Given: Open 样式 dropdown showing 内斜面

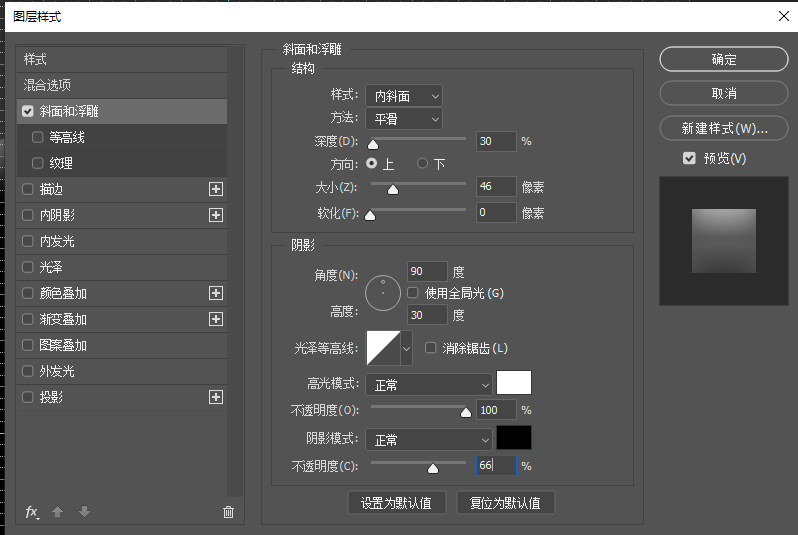Looking at the screenshot, I should tap(404, 96).
